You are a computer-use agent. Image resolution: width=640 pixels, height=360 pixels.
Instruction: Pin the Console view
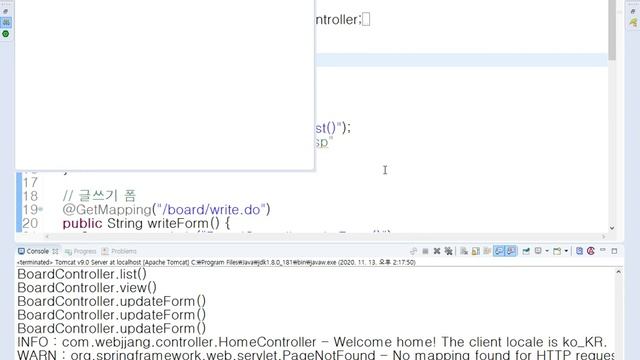tap(526, 251)
